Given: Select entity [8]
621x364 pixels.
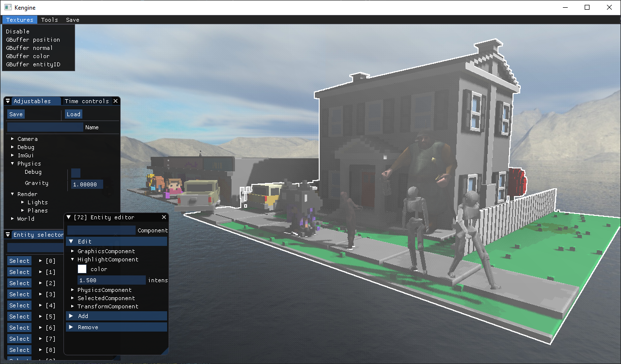Looking at the screenshot, I should click(19, 350).
